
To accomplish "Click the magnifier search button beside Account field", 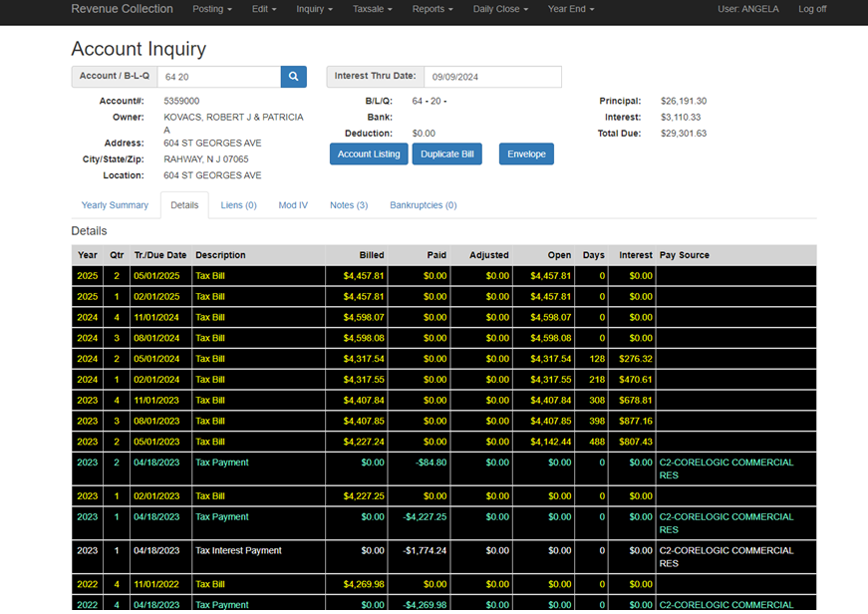I will (293, 77).
